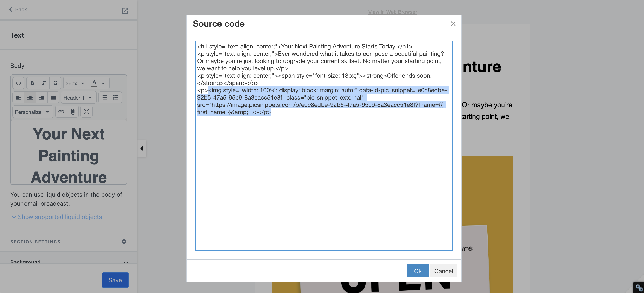Screen dimensions: 644x293
Task: Click the insert link icon
Action: 61,112
